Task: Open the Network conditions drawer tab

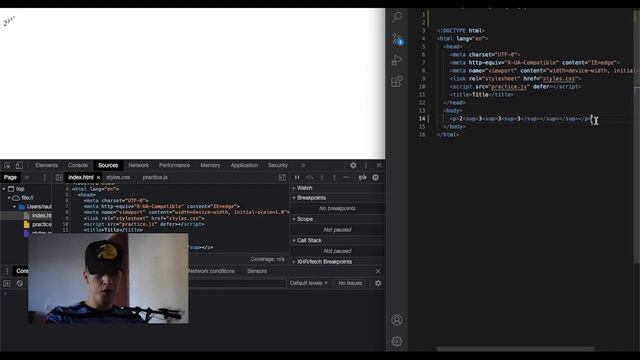Action: coord(211,271)
